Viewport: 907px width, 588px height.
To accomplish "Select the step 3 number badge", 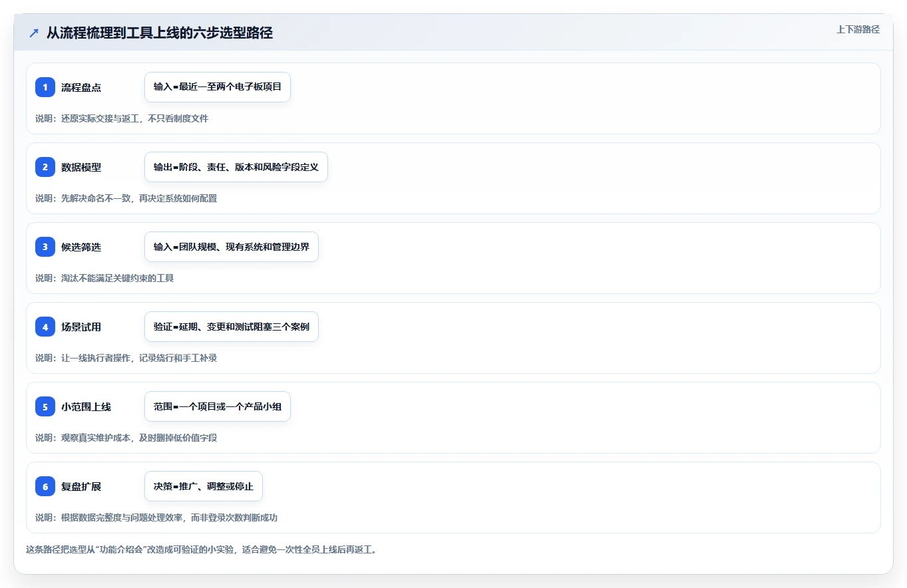I will (x=45, y=247).
